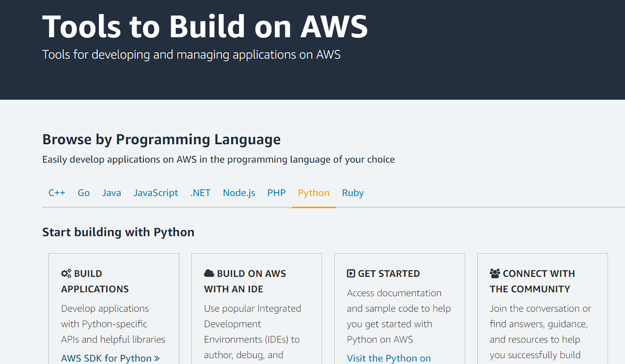Switch to the C++ language tab

coord(57,193)
